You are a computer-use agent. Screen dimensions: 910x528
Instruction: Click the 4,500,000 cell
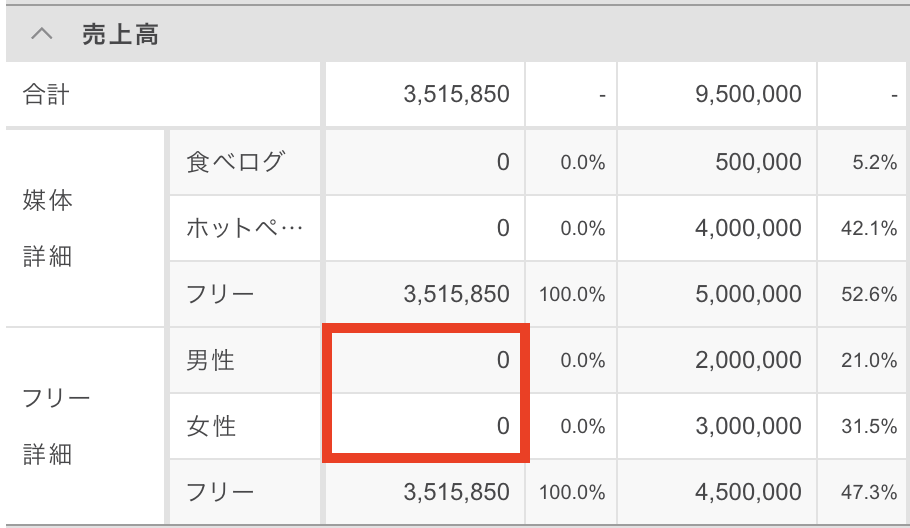coord(748,492)
